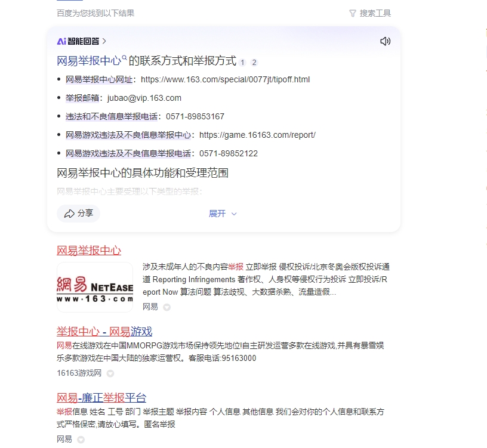Click the 网易举报中心 result description snippet

266,279
